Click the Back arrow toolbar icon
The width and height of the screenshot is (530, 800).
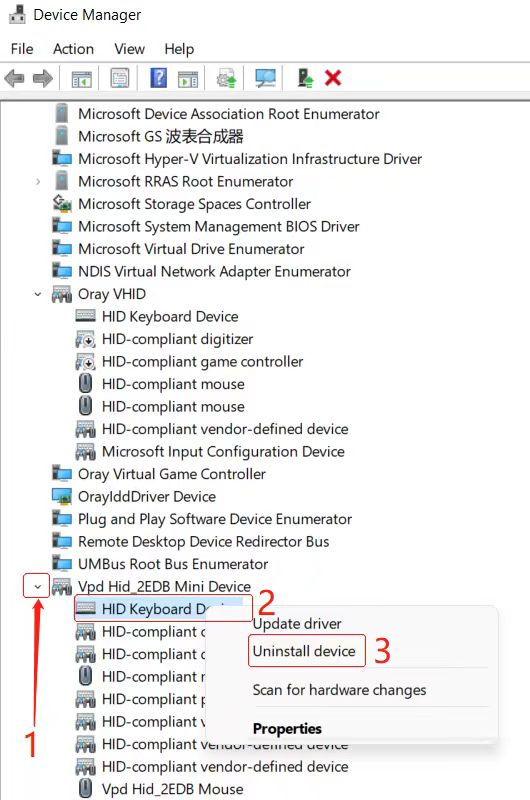pyautogui.click(x=14, y=79)
